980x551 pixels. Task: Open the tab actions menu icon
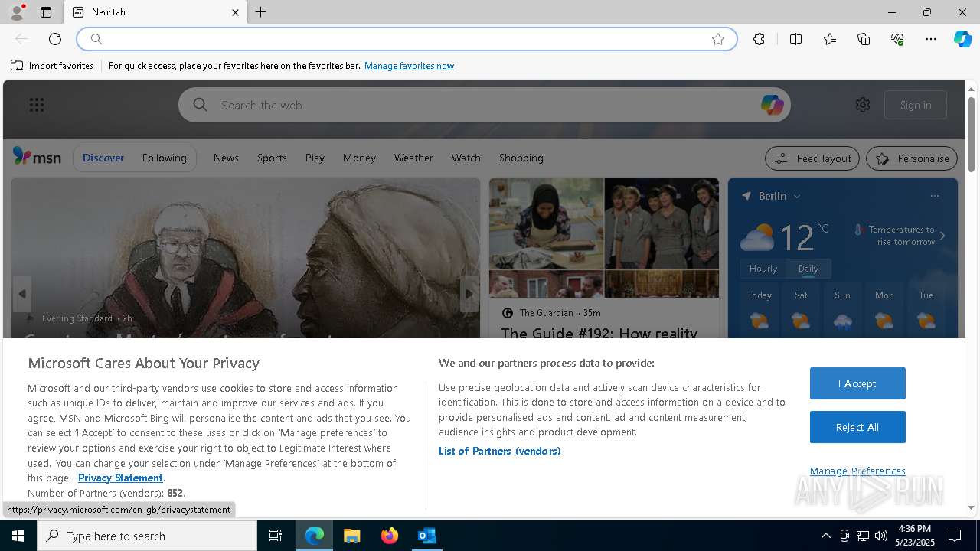click(46, 12)
